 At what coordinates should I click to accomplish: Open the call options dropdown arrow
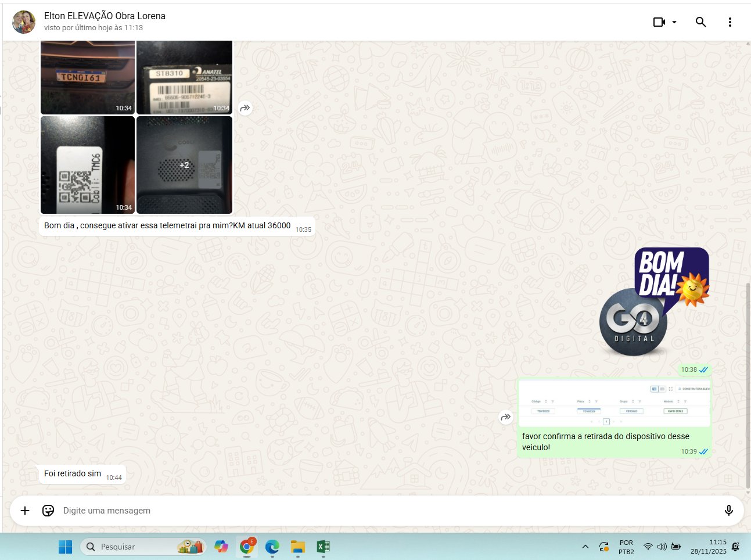[x=674, y=22]
